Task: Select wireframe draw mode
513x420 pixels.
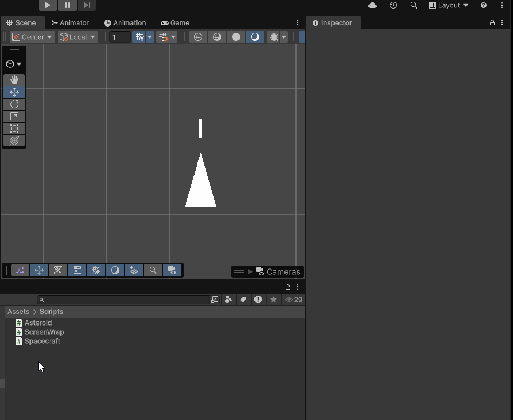Action: pyautogui.click(x=198, y=37)
